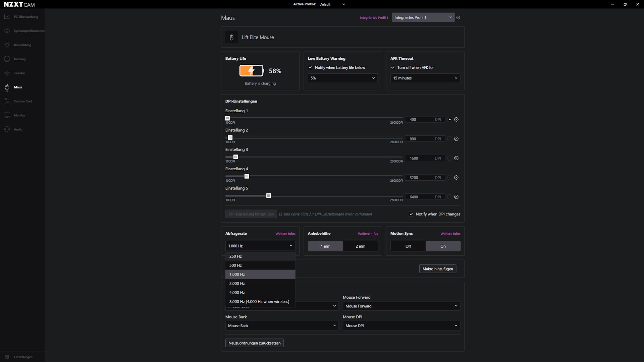Click the 1600 DPI value field
644x362 pixels.
coord(425,158)
